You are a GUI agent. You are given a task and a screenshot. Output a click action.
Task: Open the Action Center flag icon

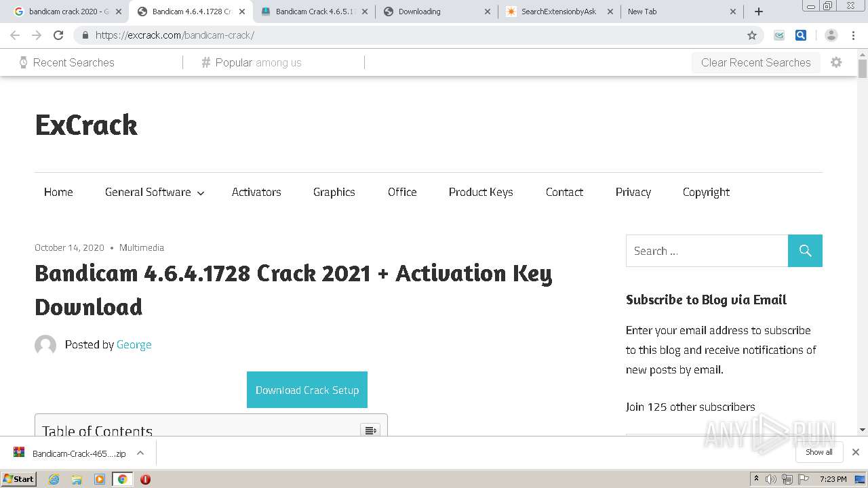802,479
